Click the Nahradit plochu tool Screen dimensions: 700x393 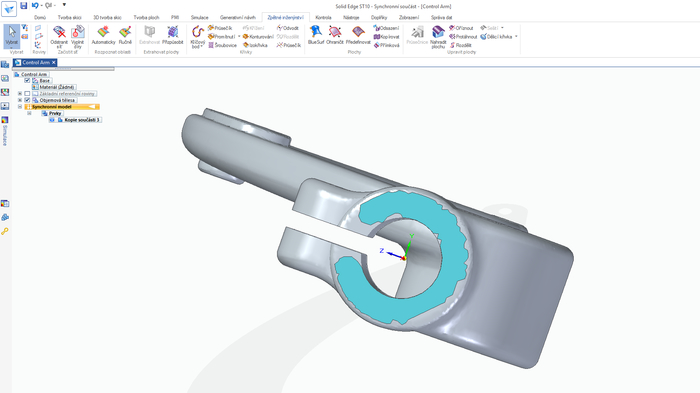click(438, 37)
